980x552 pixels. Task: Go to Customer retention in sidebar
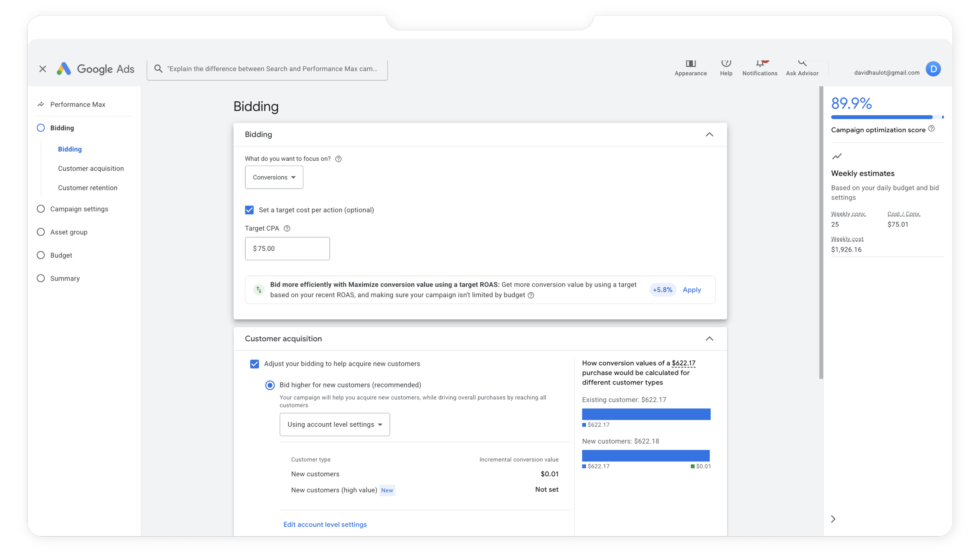88,188
